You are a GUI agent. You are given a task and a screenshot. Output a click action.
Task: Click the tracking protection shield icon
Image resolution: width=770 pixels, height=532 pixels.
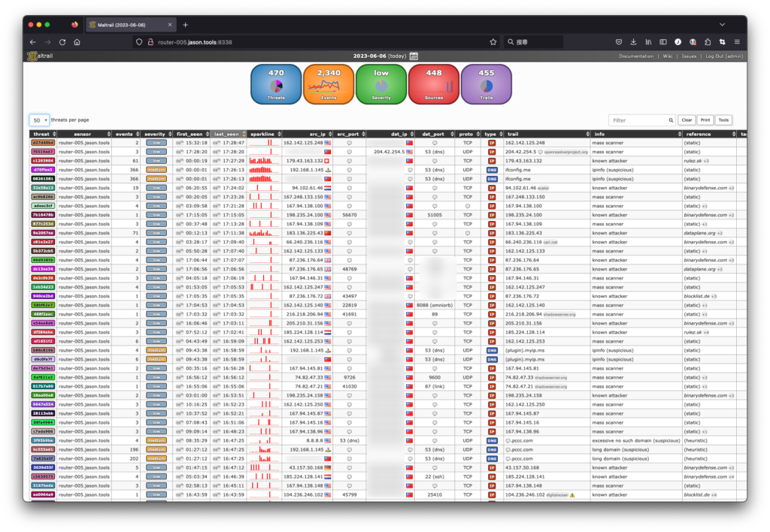[x=139, y=42]
